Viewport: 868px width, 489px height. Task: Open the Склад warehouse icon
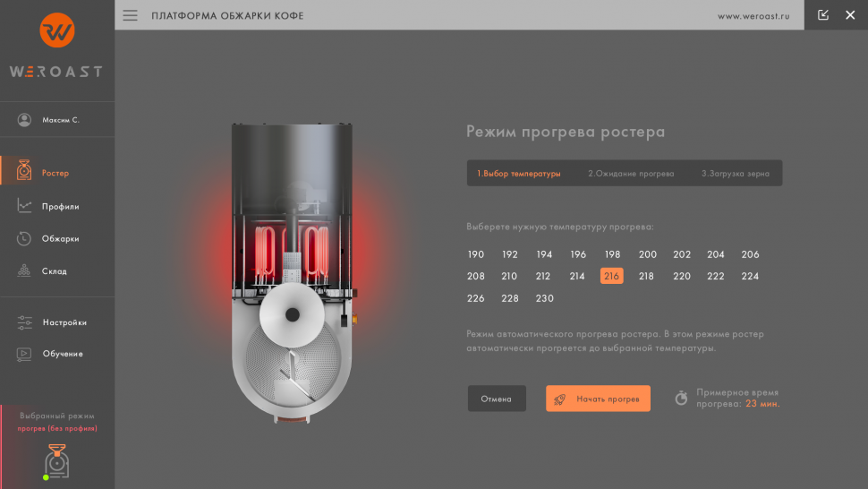tap(24, 270)
